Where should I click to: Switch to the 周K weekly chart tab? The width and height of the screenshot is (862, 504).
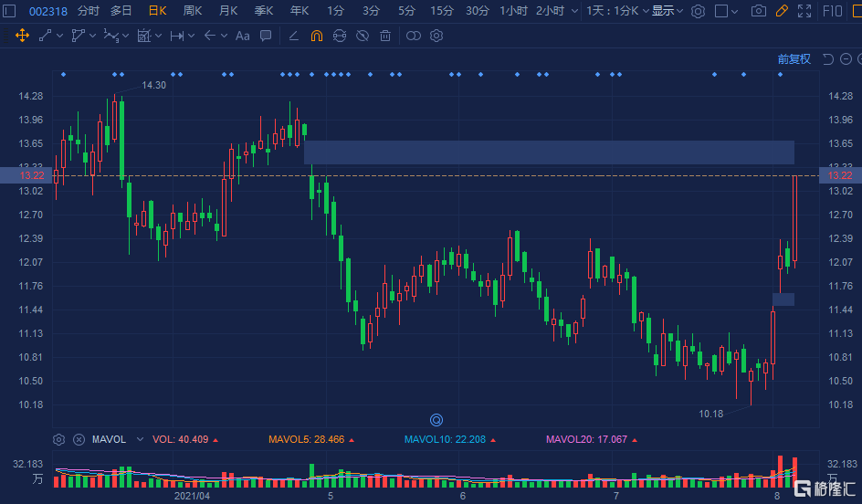[193, 11]
